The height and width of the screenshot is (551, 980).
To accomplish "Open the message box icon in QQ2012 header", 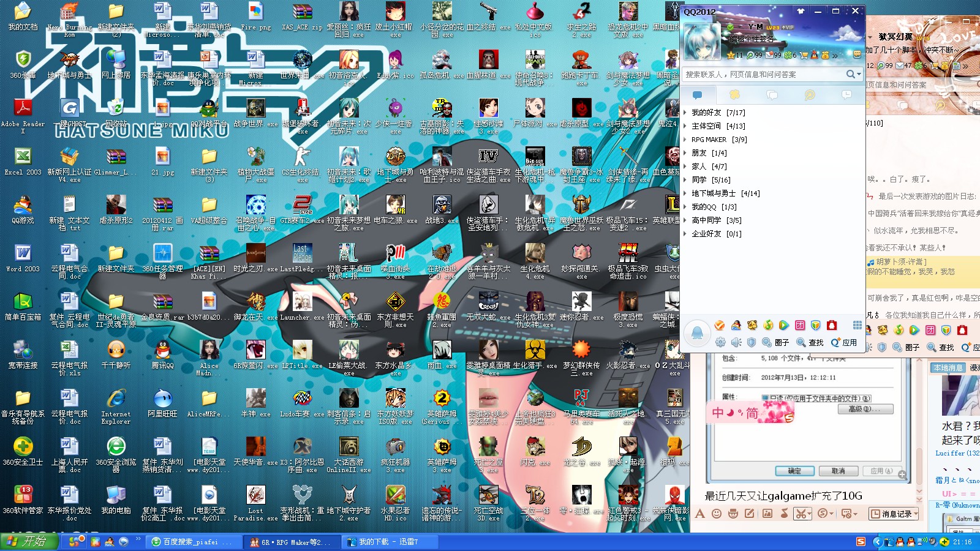I will [857, 54].
